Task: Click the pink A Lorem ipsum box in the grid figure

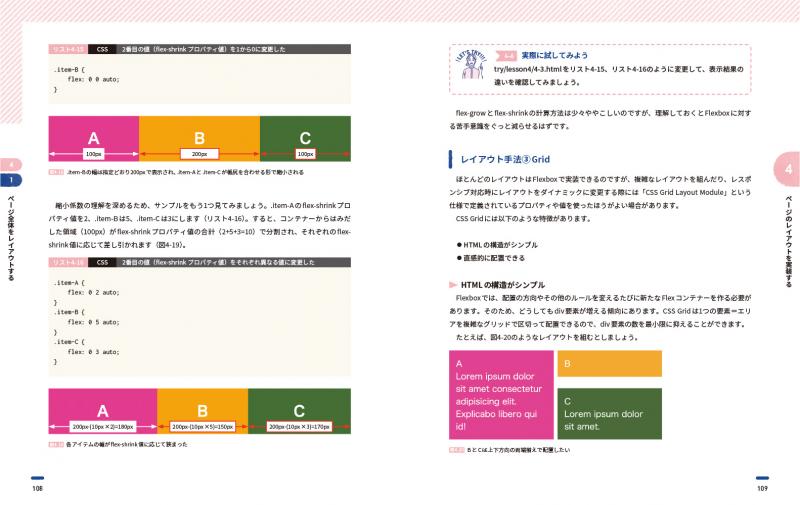Action: click(501, 395)
